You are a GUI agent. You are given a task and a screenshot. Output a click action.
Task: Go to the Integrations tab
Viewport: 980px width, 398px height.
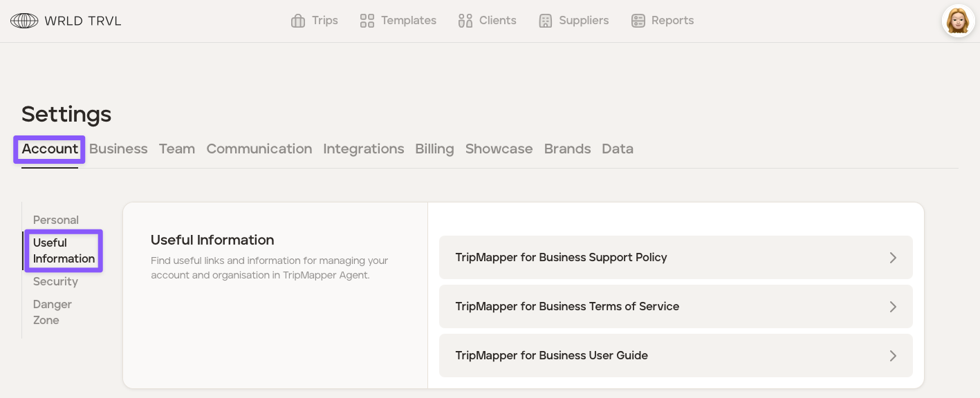point(363,149)
